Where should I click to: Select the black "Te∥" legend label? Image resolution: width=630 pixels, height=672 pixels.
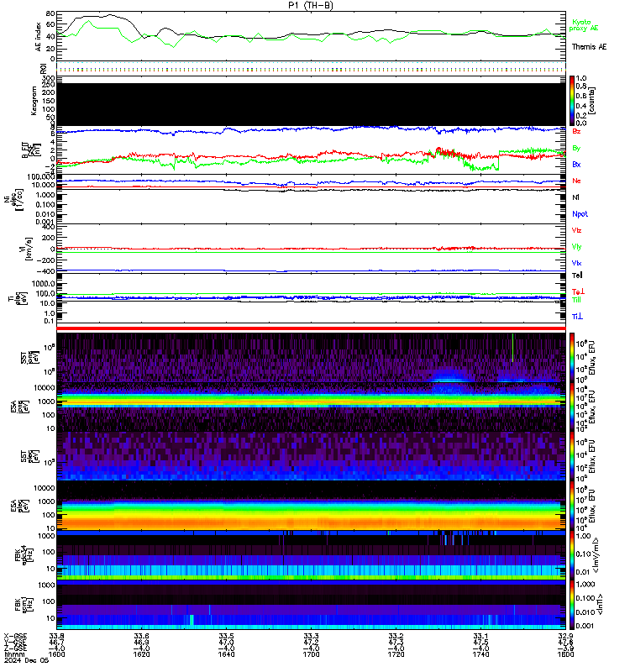pos(577,276)
